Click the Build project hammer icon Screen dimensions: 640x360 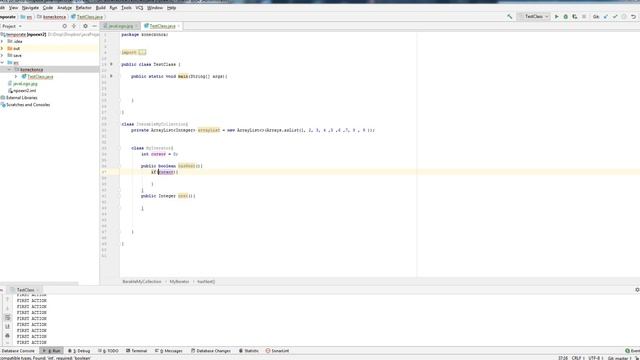pos(510,17)
